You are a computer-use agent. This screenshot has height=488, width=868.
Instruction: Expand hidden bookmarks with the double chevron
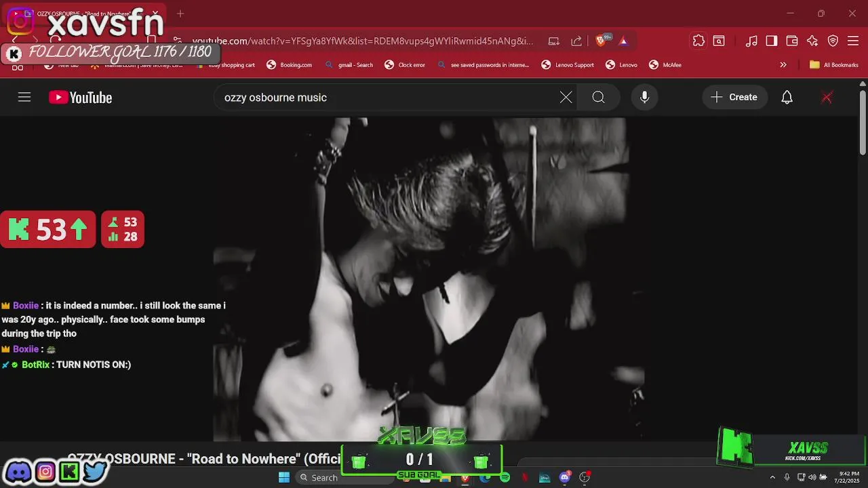click(x=783, y=65)
